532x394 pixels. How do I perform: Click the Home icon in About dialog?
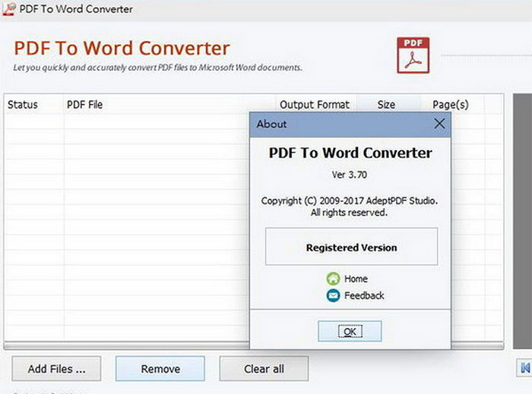click(333, 279)
